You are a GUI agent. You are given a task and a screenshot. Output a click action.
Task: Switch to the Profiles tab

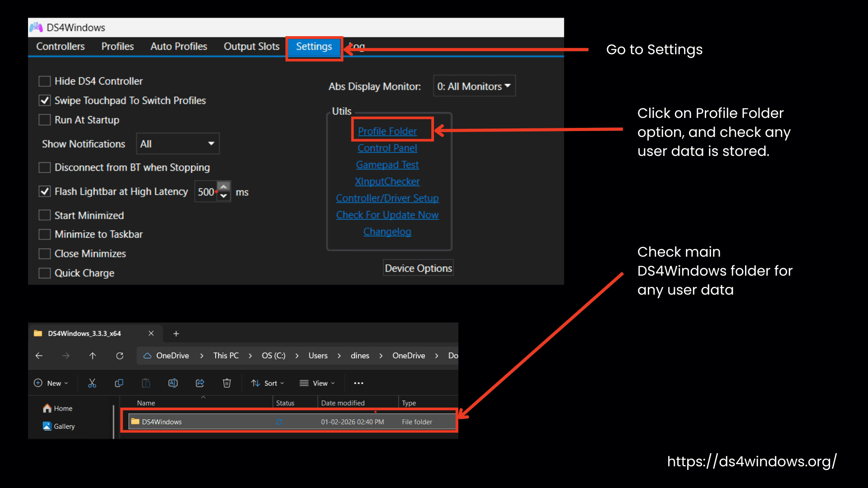[x=118, y=47]
